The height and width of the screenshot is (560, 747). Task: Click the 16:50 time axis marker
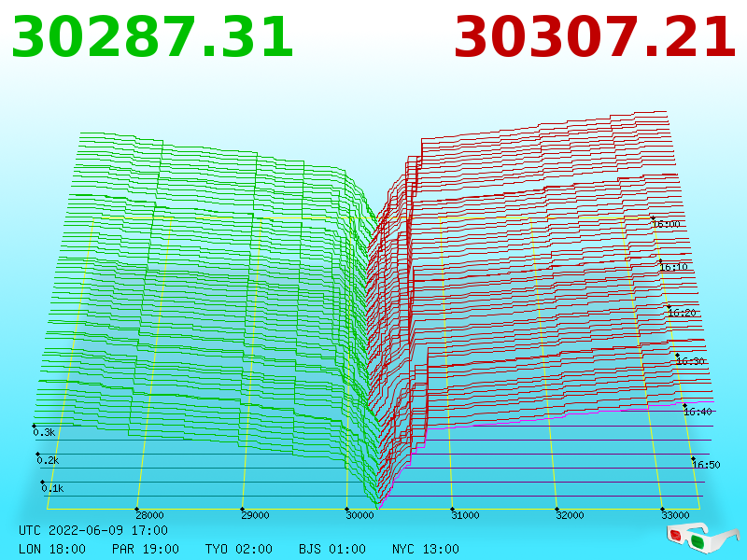point(706,465)
